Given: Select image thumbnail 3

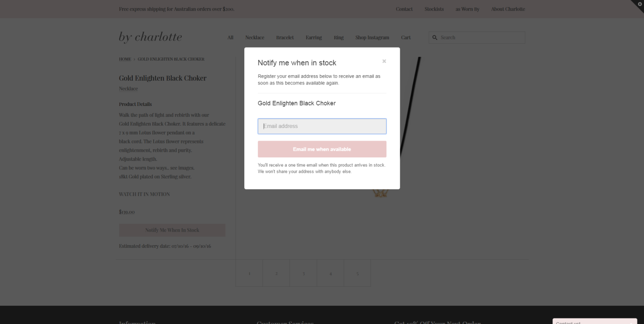Looking at the screenshot, I should (303, 273).
